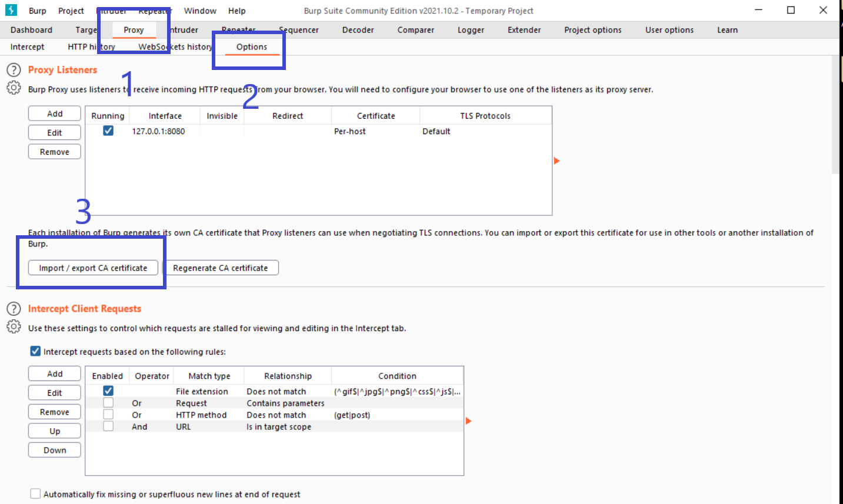
Task: Select the Options sub-tab
Action: pyautogui.click(x=252, y=47)
